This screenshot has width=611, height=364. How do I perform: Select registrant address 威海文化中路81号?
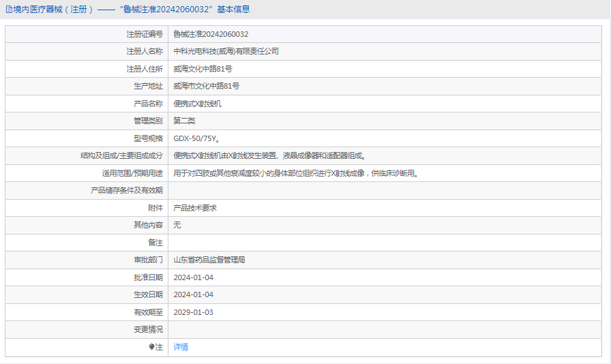point(203,69)
